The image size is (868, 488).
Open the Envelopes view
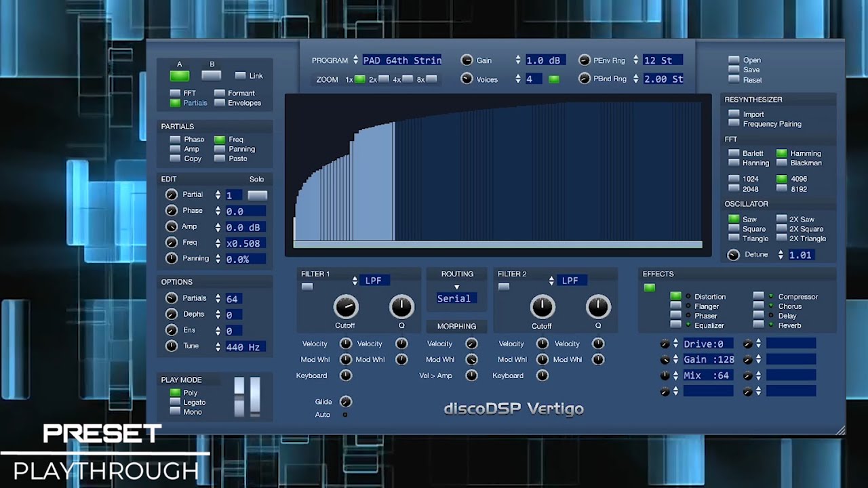pyautogui.click(x=220, y=103)
